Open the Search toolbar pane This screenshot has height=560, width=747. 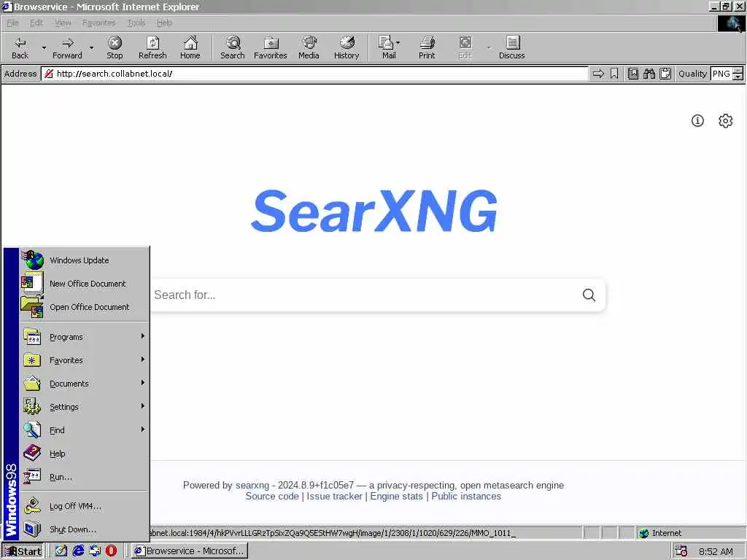(233, 47)
